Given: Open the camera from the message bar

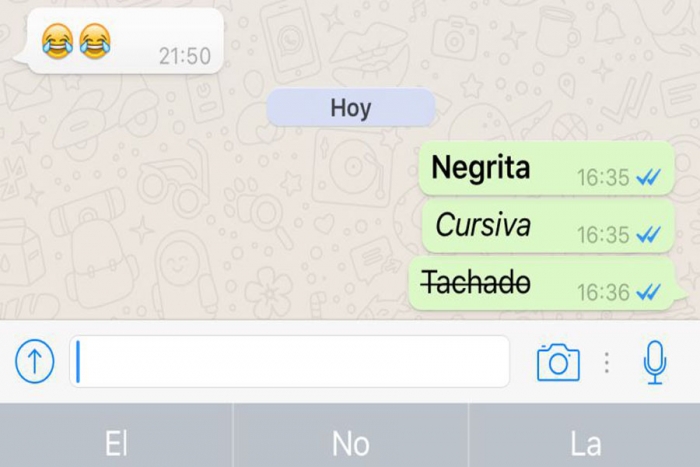Looking at the screenshot, I should coord(558,362).
